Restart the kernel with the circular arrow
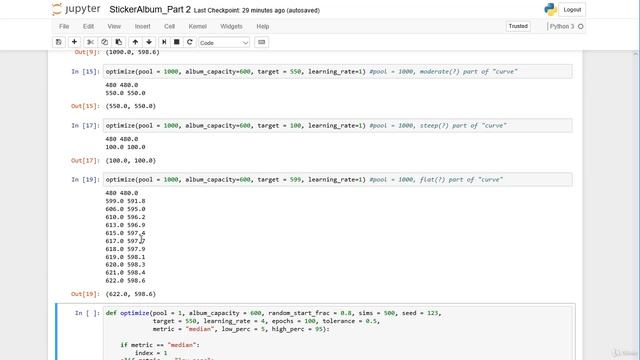 (189, 42)
